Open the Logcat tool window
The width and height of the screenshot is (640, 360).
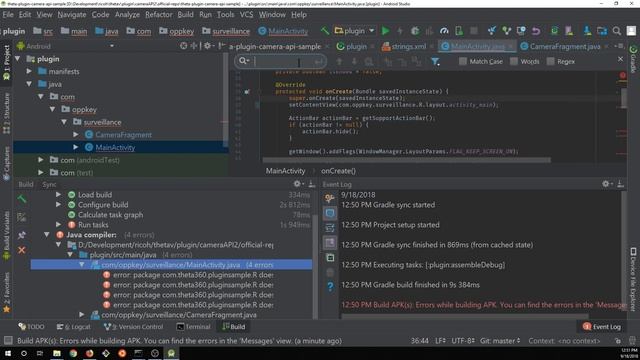coord(73,327)
